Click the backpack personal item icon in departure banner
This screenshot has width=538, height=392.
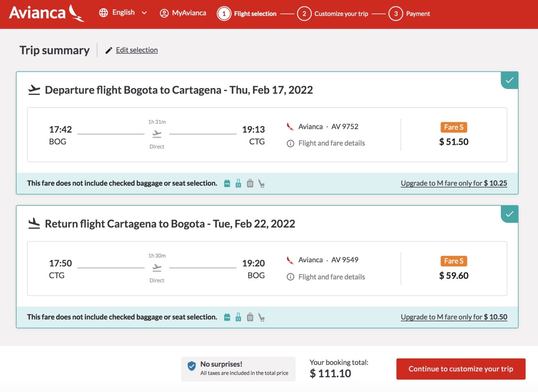(x=227, y=184)
